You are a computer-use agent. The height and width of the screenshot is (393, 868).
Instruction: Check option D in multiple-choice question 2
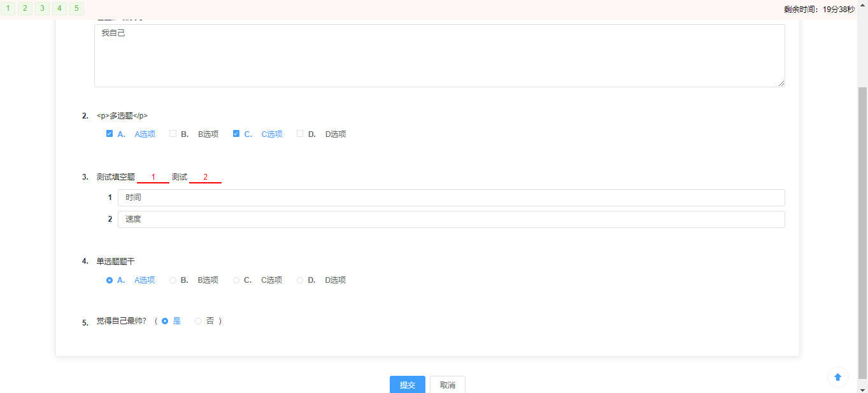click(x=300, y=134)
